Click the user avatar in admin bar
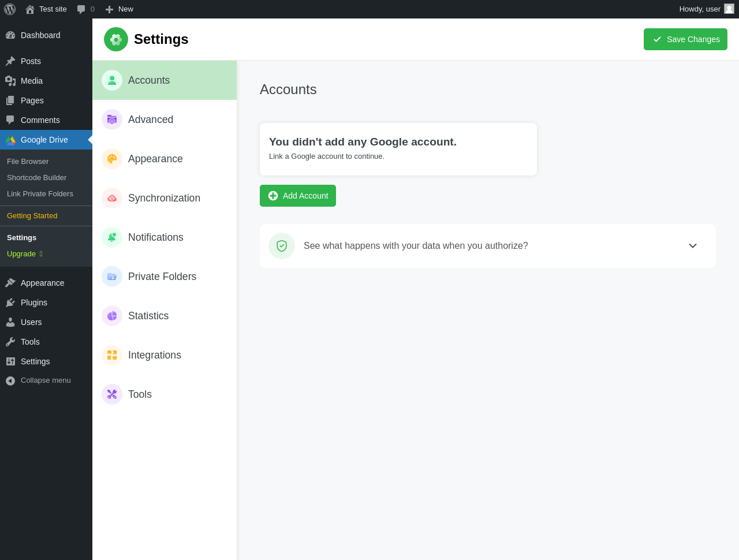Screen dimensions: 739x560 [729, 9]
